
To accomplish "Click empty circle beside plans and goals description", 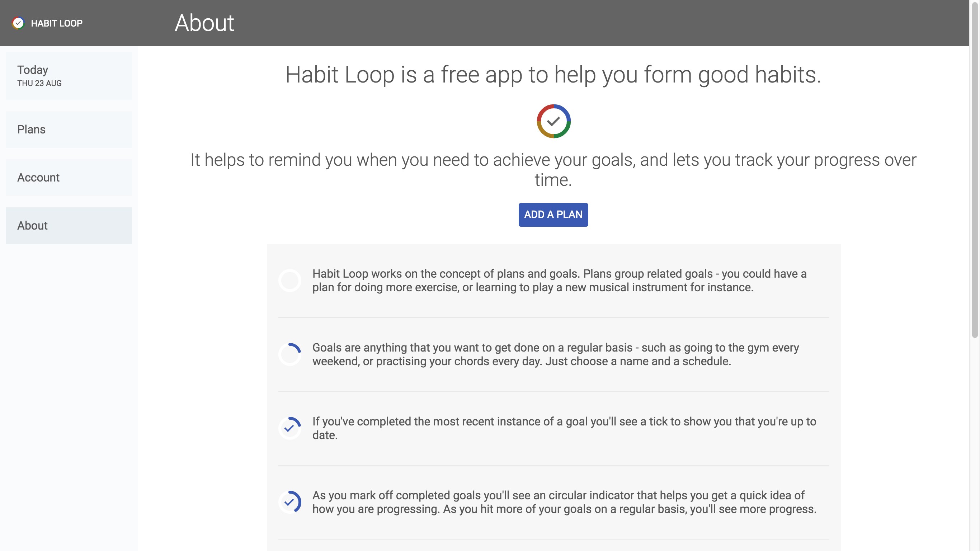I will (290, 281).
